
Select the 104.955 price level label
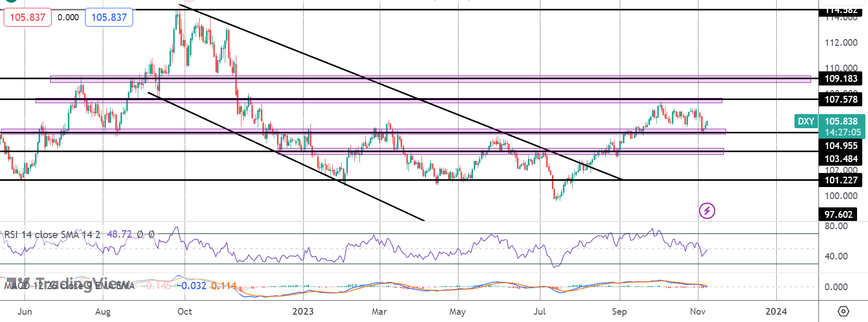click(841, 146)
